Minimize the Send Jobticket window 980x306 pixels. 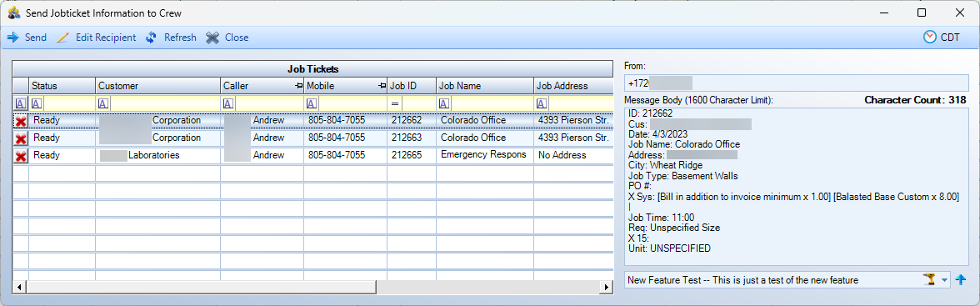pos(883,13)
